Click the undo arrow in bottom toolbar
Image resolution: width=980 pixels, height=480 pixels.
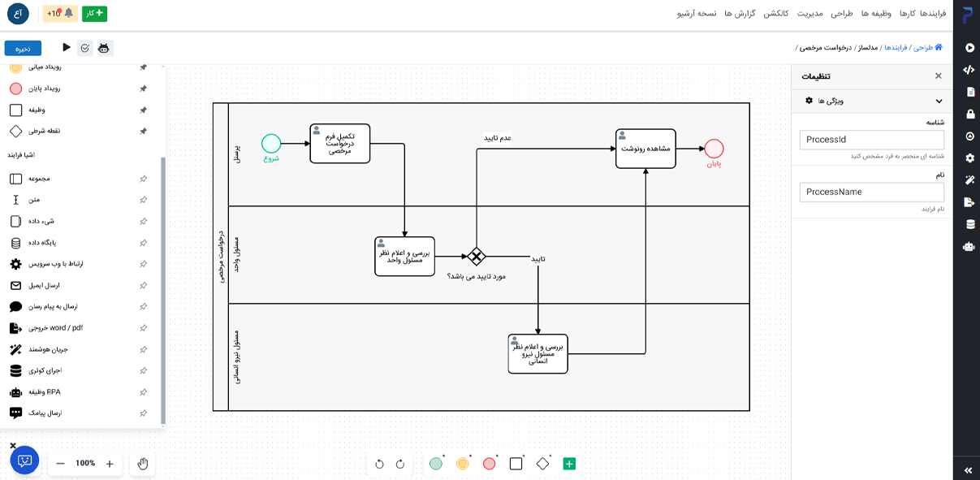[x=379, y=464]
